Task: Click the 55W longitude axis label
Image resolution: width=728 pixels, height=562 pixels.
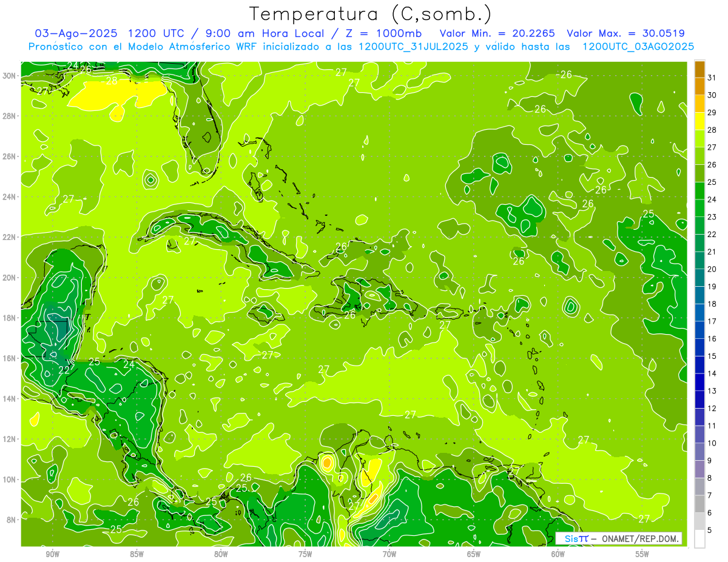Action: (642, 555)
